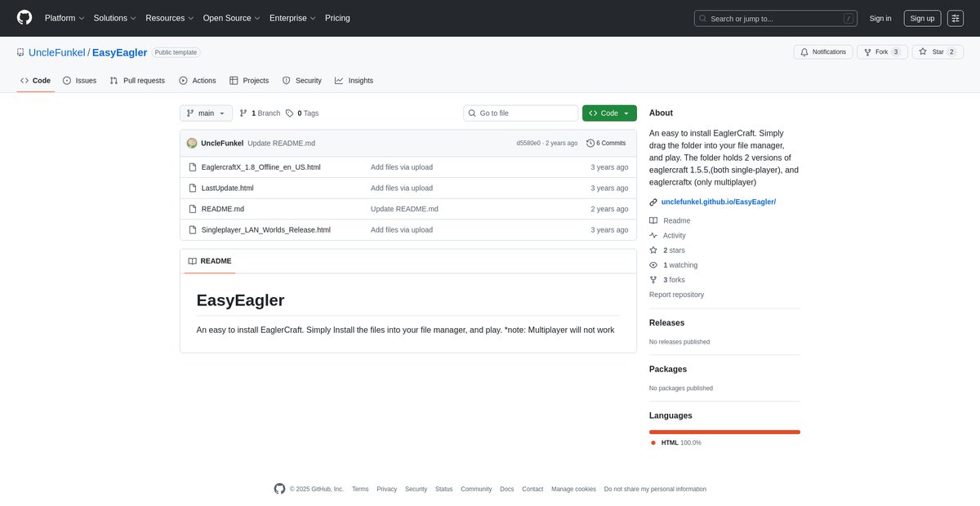The image size is (980, 506).
Task: Open EaglercraftX_1.8_Offline_en_US.html file
Action: pos(261,167)
